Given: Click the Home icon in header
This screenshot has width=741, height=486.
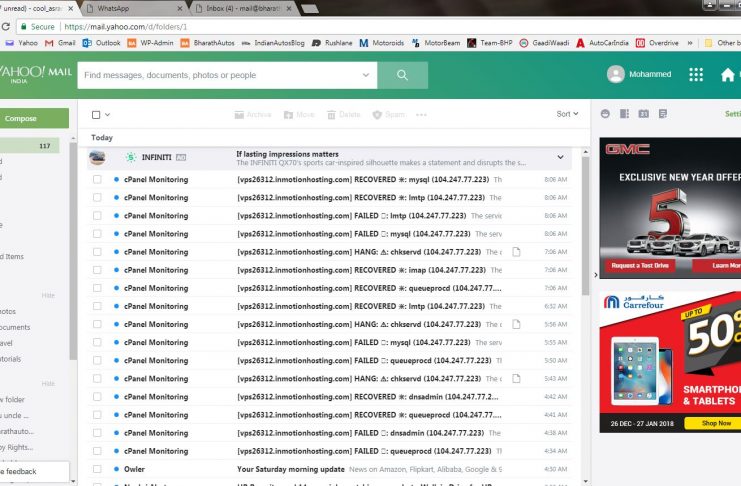Looking at the screenshot, I should pos(728,75).
